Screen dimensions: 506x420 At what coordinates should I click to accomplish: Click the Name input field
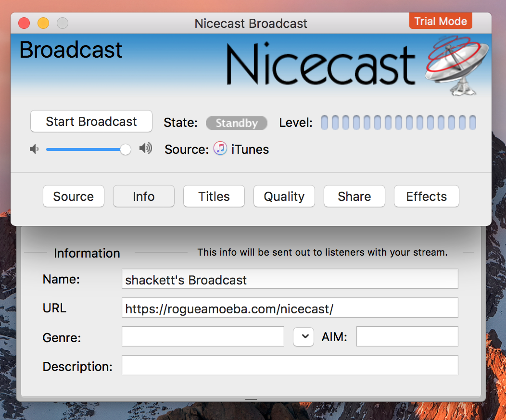point(290,279)
